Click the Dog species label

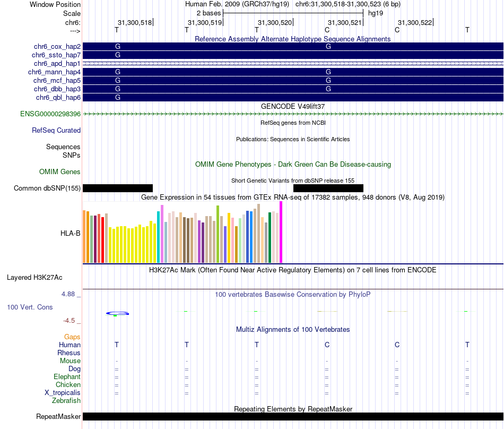(74, 369)
